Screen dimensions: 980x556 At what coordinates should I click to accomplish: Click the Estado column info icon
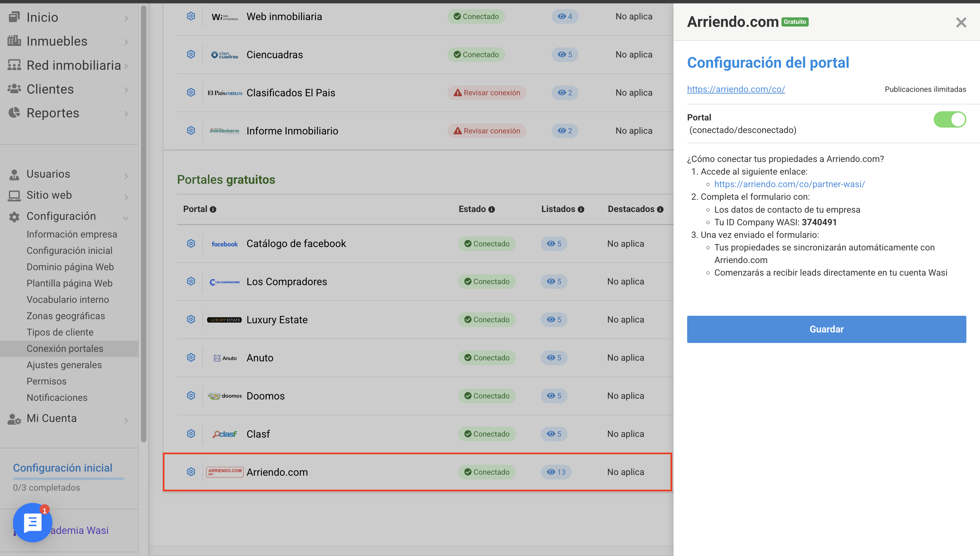pos(492,209)
